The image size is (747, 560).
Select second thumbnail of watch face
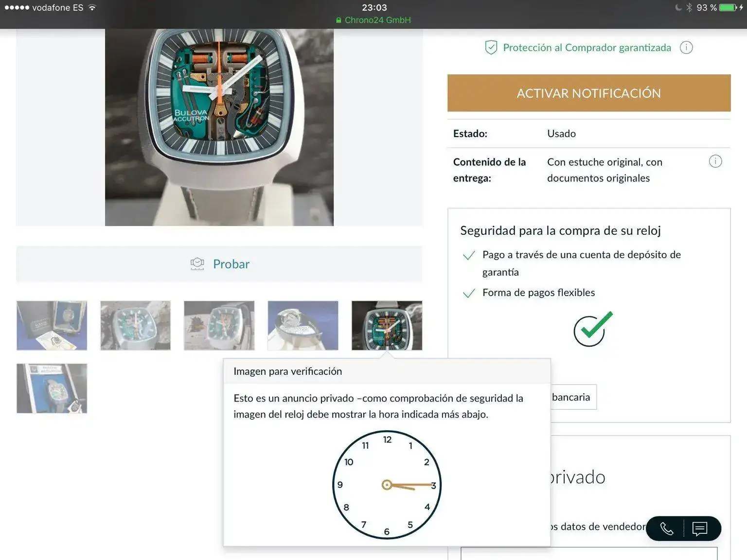coord(135,325)
